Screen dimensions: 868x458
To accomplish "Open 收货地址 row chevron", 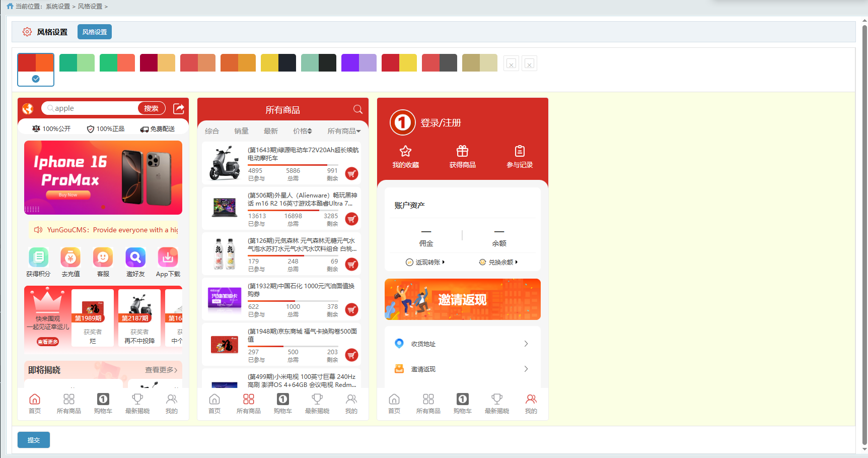I will (526, 344).
